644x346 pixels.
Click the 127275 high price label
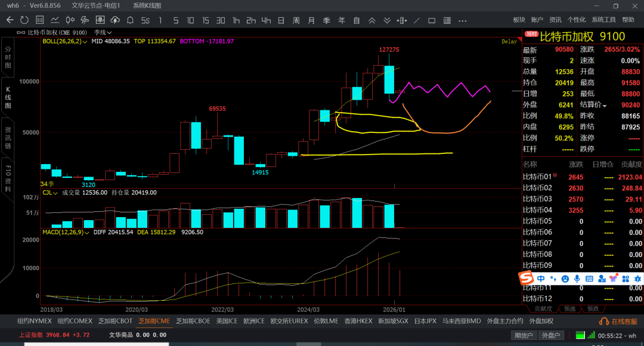coord(389,50)
